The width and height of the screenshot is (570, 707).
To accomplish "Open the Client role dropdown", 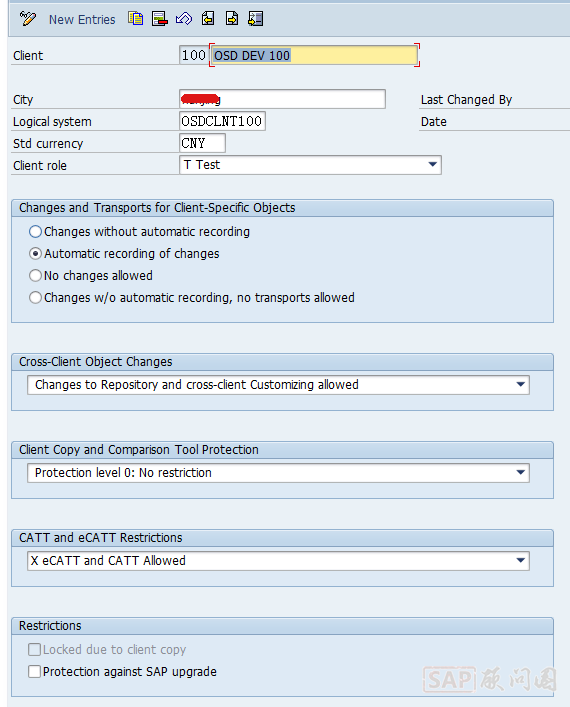I will point(432,165).
